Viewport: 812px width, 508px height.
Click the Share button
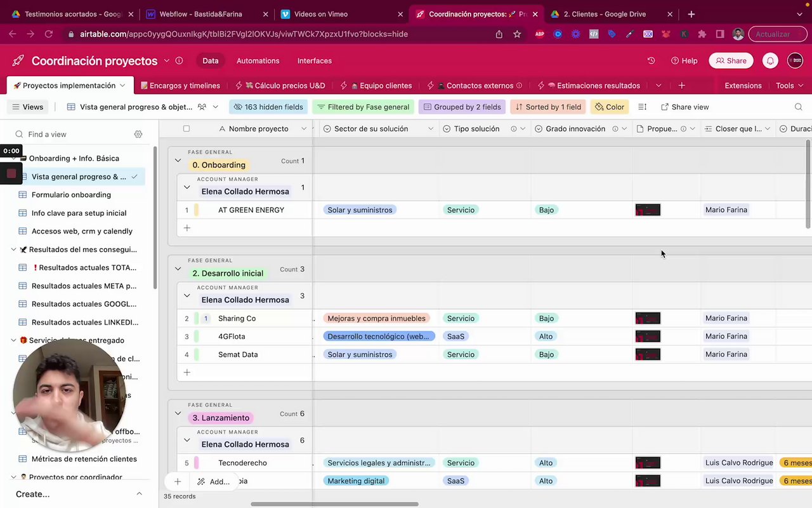(731, 61)
